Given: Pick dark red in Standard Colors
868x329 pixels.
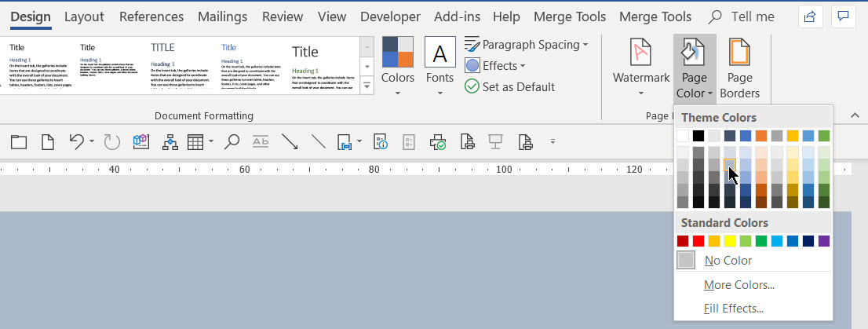Looking at the screenshot, I should 683,241.
